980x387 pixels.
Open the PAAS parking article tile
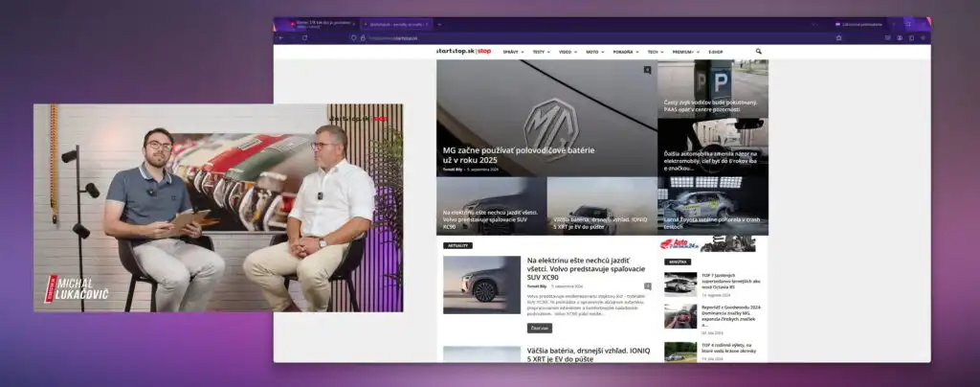(x=712, y=89)
